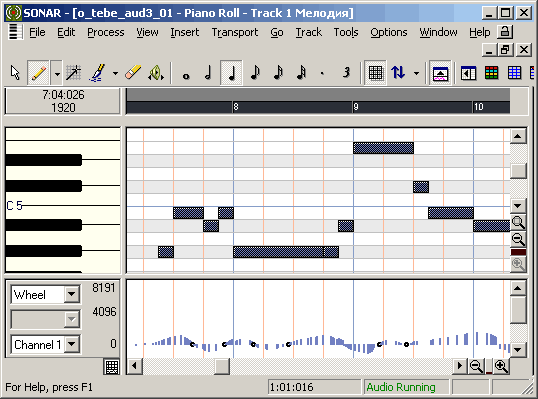Viewport: 538px width, 399px height.
Task: Select the Pattern Brush tool
Action: (98, 73)
